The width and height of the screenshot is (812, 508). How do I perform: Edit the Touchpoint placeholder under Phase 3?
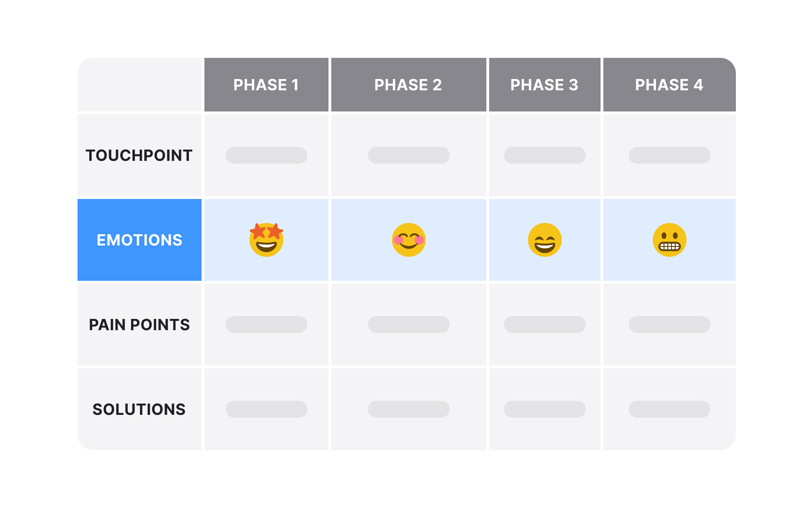pyautogui.click(x=545, y=155)
